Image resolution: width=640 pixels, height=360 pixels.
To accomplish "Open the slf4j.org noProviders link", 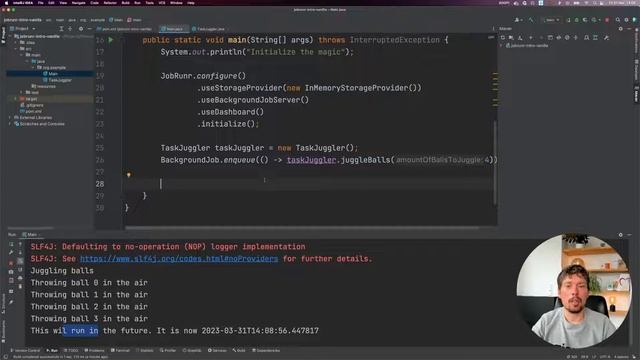I will [x=179, y=259].
